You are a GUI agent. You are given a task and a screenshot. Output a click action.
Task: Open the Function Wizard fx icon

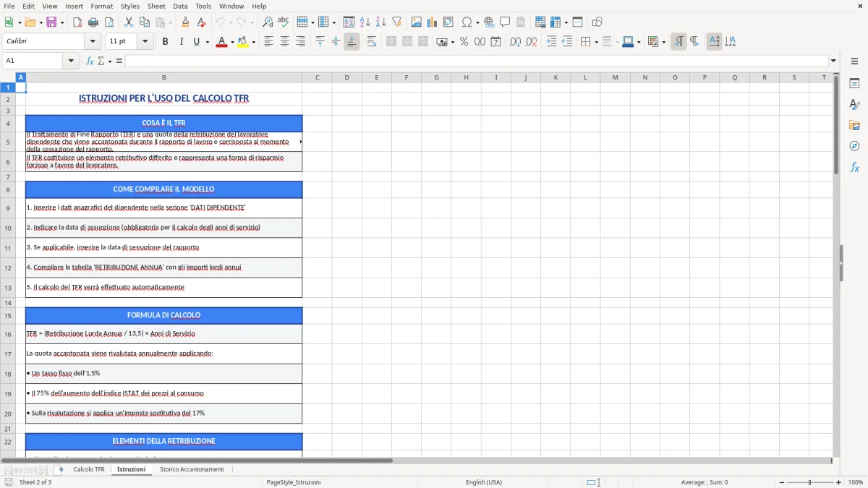[90, 61]
